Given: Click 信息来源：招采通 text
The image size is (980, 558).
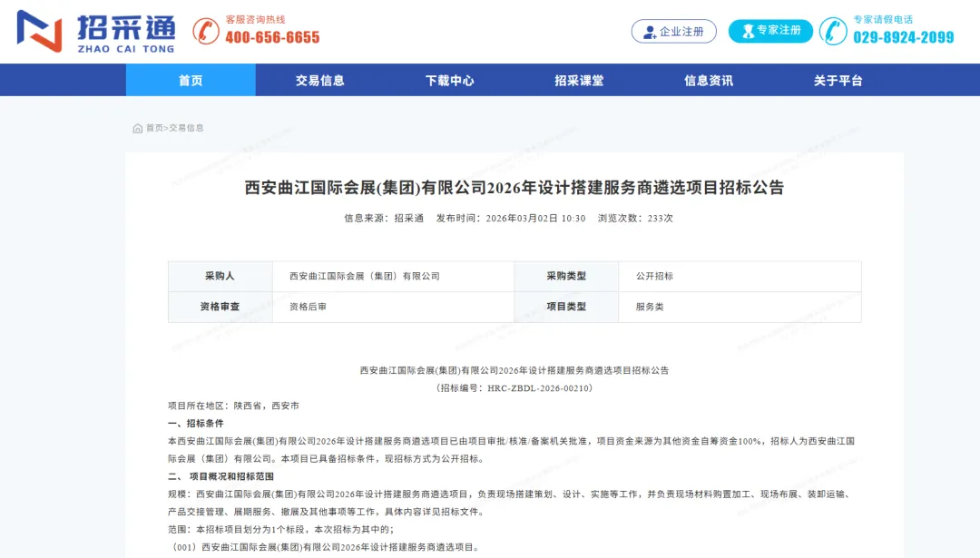Looking at the screenshot, I should (384, 218).
